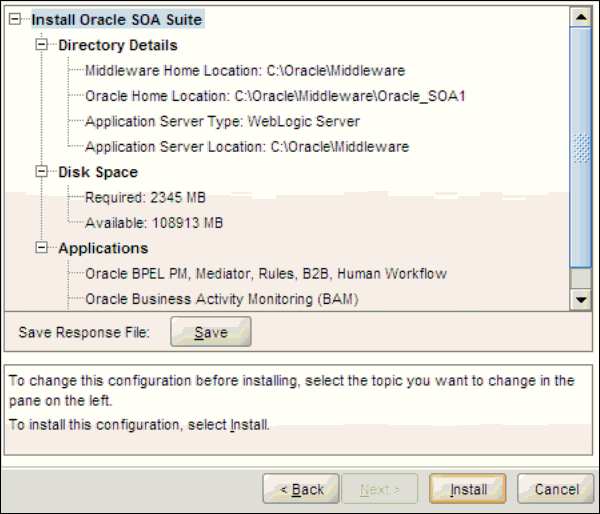Viewport: 600px width, 514px height.
Task: Select the Disk Space tree item
Action: (98, 172)
